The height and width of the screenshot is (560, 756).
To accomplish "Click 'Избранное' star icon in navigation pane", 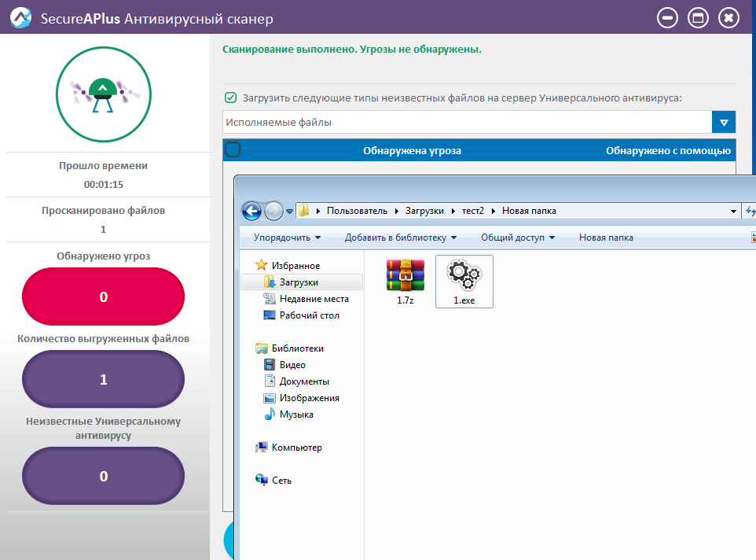I will (262, 265).
